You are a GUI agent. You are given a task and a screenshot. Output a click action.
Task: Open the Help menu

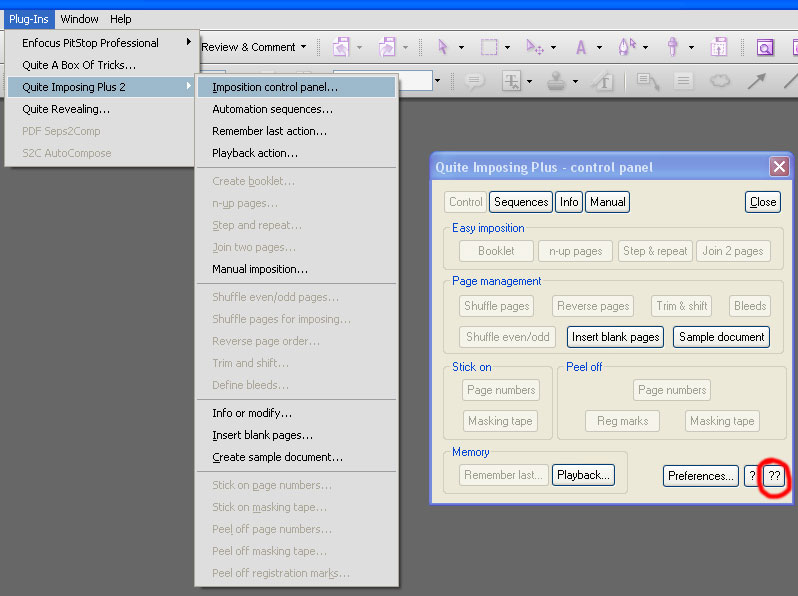[121, 19]
